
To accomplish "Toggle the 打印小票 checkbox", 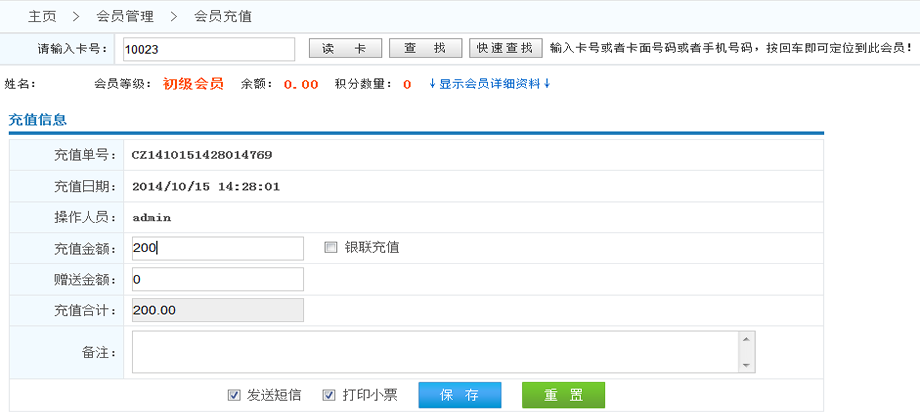I will pyautogui.click(x=329, y=395).
